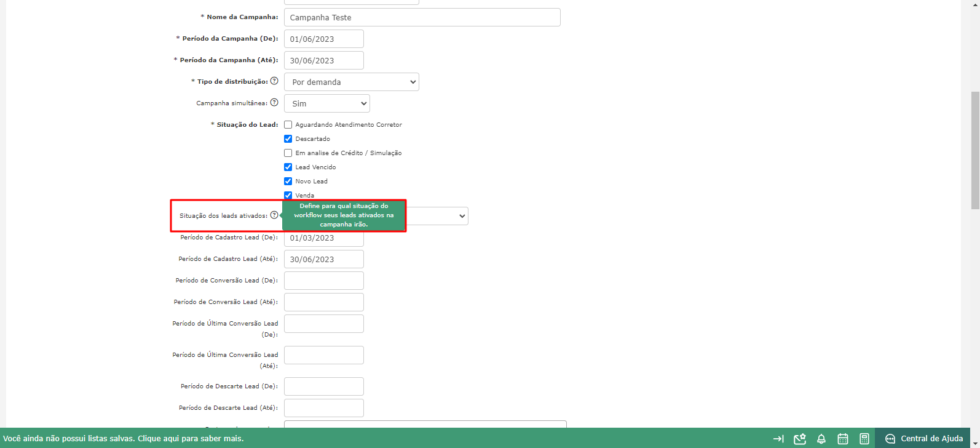This screenshot has width=980, height=448.
Task: Click Período de Descarte Lead (Até) field
Action: pos(324,408)
